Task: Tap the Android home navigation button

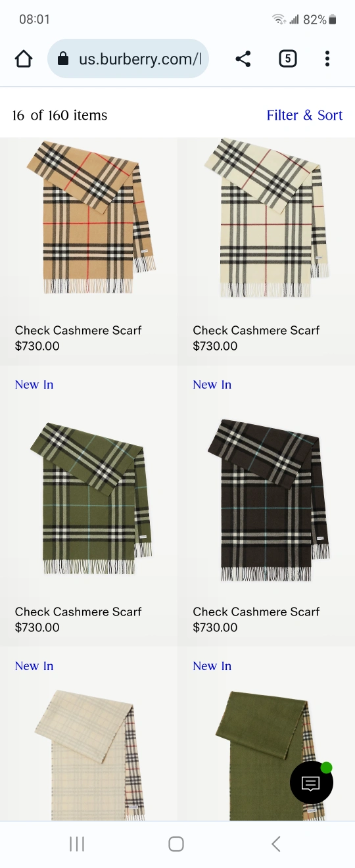Action: 176,844
